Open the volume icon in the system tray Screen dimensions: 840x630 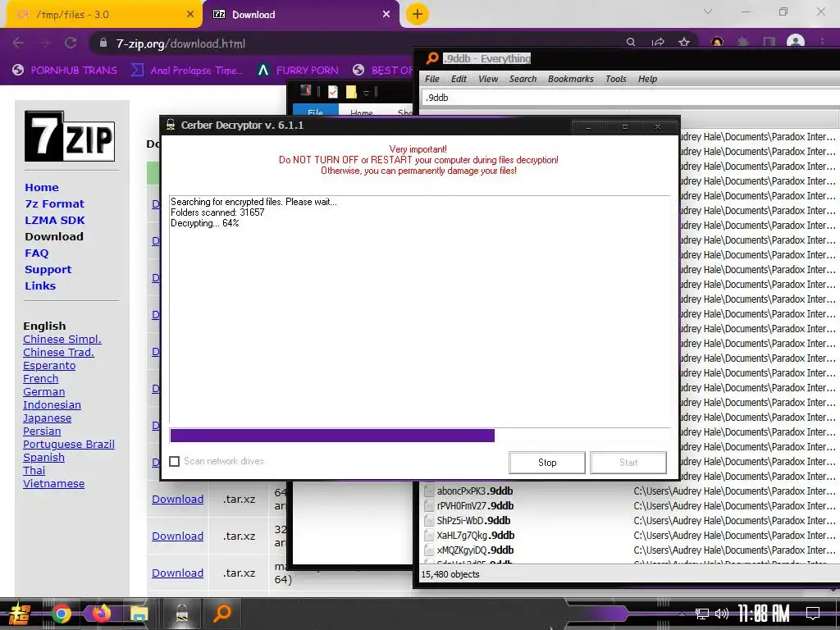[722, 614]
